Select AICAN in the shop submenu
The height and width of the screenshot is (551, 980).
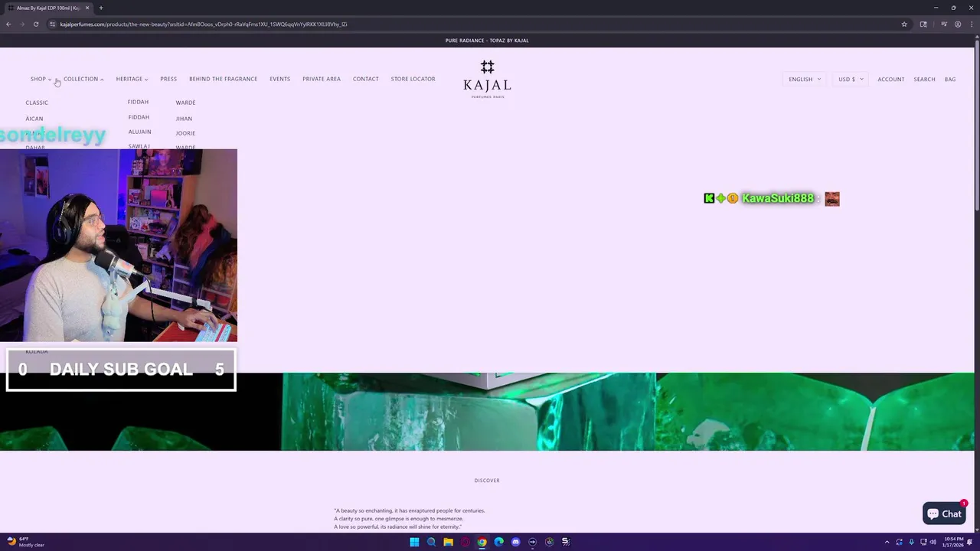tap(34, 119)
